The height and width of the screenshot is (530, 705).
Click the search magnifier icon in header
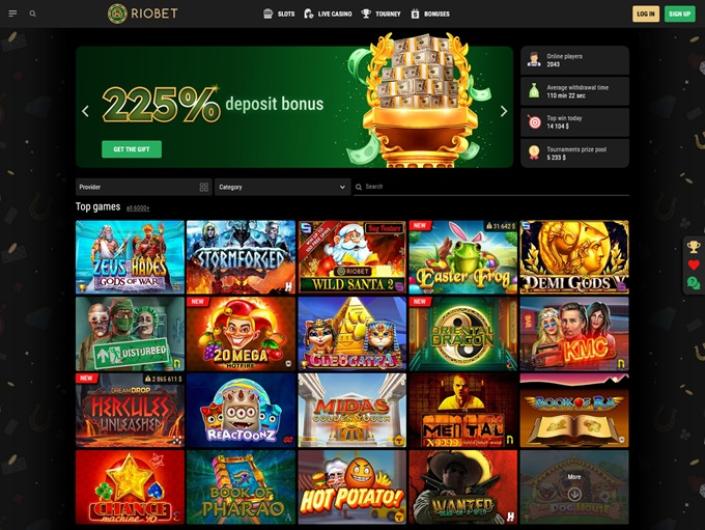[32, 14]
